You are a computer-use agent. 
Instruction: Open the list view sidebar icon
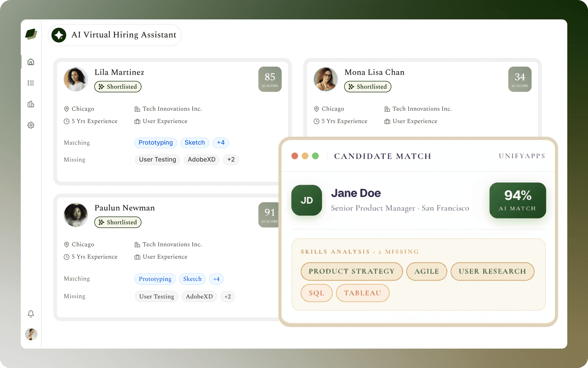pyautogui.click(x=31, y=83)
